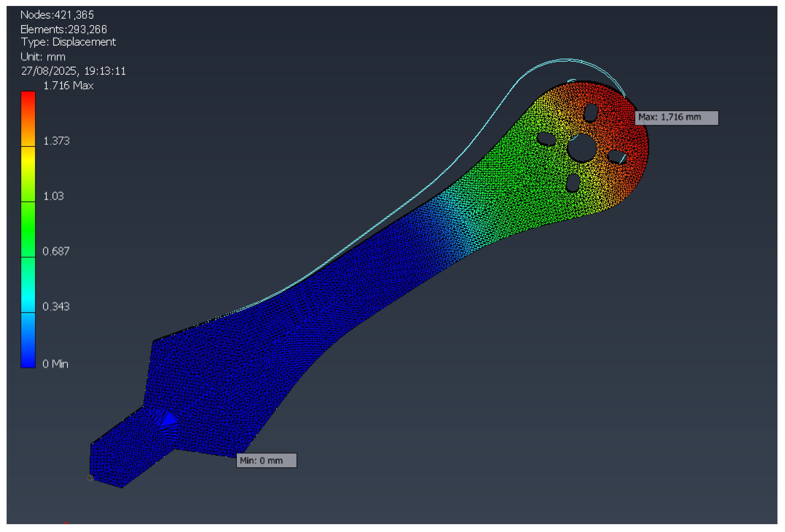Click the '1.716 Max' legend value
Image resolution: width=785 pixels, height=532 pixels.
68,86
